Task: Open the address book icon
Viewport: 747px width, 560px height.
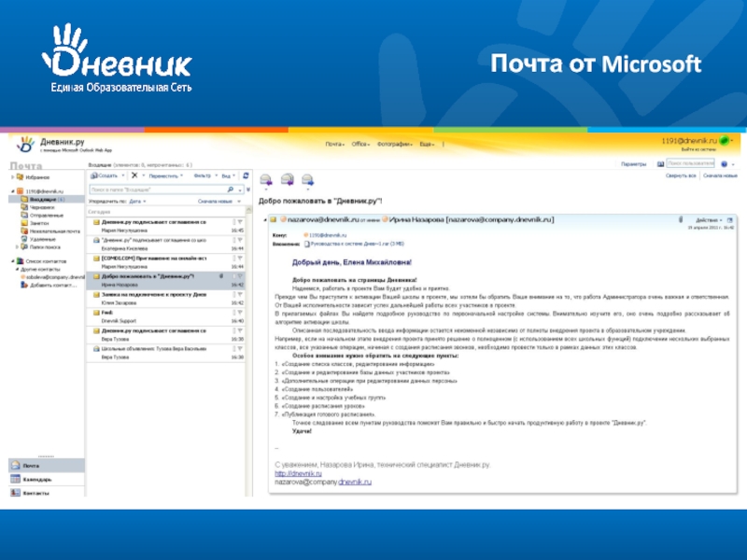Action: [x=660, y=164]
